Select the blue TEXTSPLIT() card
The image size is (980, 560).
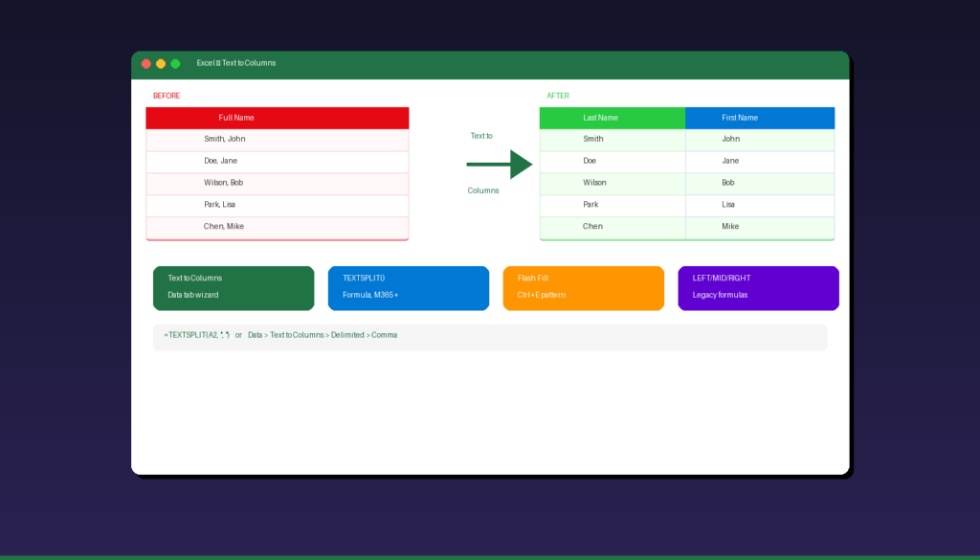pyautogui.click(x=408, y=288)
